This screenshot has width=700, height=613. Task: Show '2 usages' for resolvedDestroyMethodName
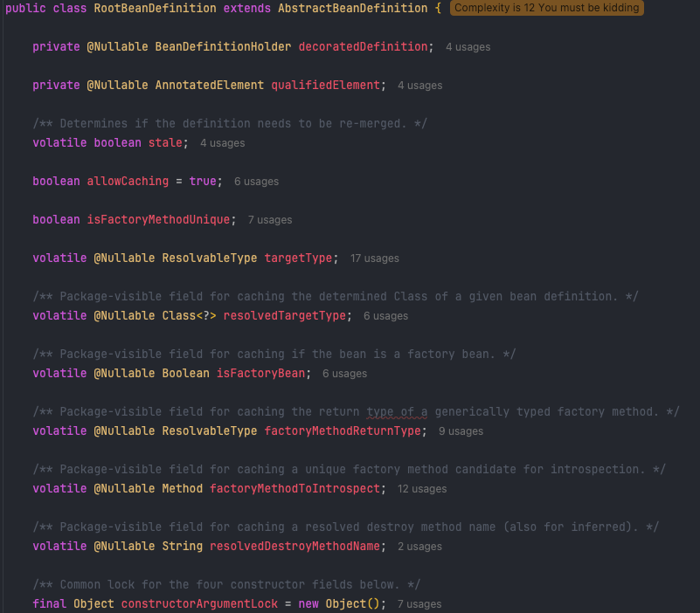[419, 547]
